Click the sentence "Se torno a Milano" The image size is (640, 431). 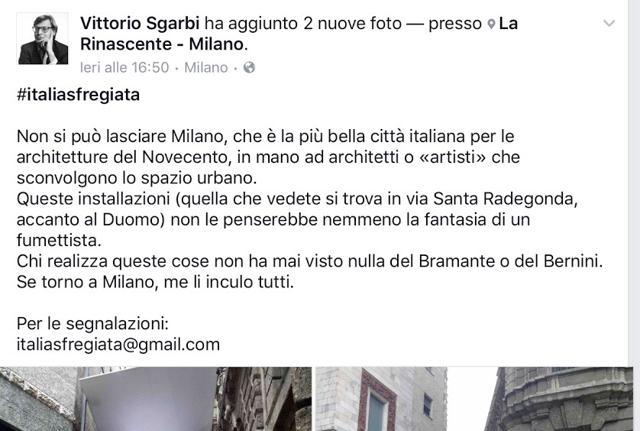pos(155,282)
